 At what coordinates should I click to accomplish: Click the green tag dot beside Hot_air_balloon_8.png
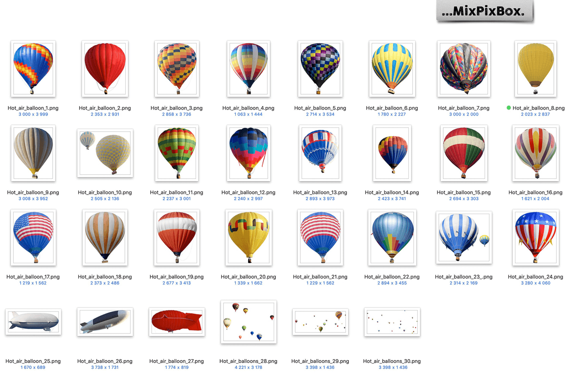tap(509, 108)
